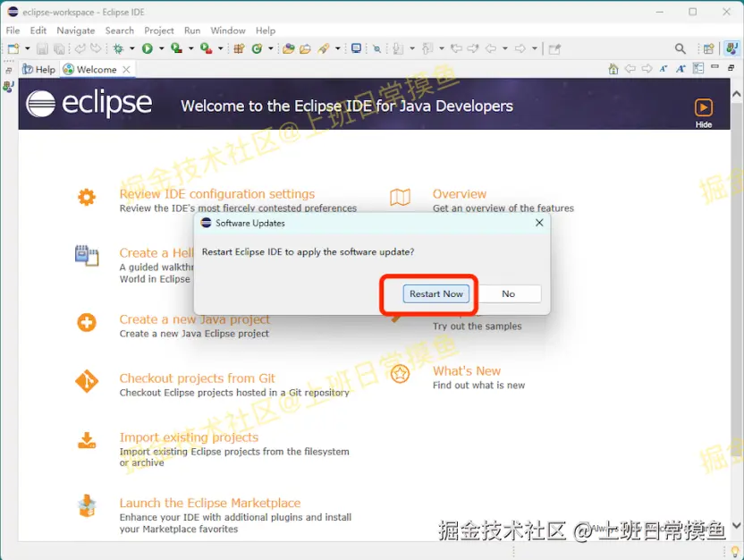
Task: Click Restart Now in Software Updates dialog
Action: pyautogui.click(x=436, y=293)
